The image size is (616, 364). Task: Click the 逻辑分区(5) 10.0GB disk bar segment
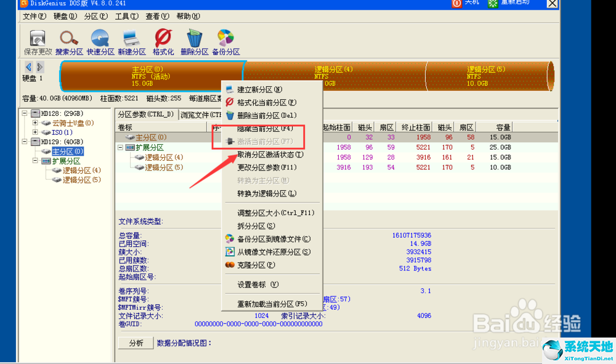pos(487,76)
